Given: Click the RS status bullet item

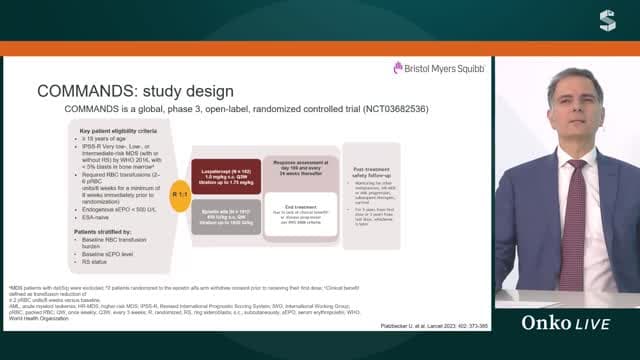Looking at the screenshot, I should (94, 262).
